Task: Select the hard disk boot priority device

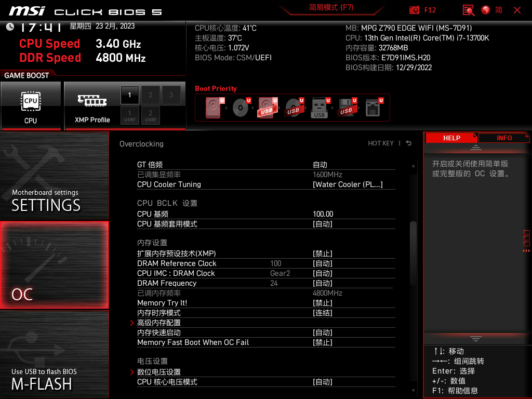Action: pyautogui.click(x=215, y=108)
